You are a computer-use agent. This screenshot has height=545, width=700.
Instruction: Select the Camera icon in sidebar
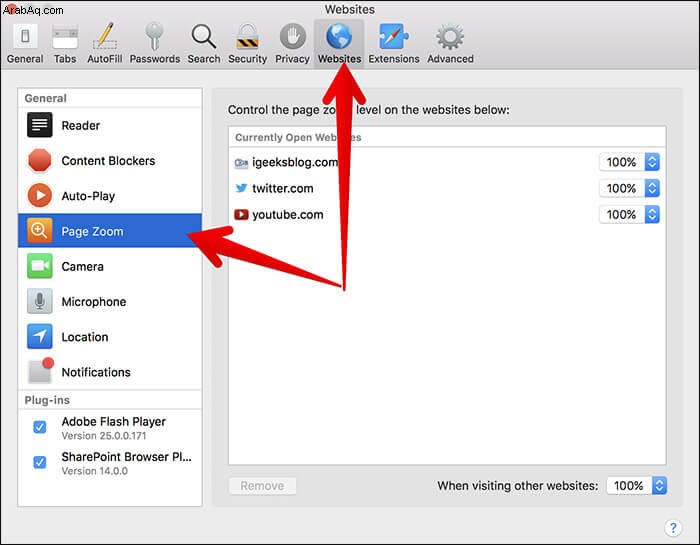point(40,266)
